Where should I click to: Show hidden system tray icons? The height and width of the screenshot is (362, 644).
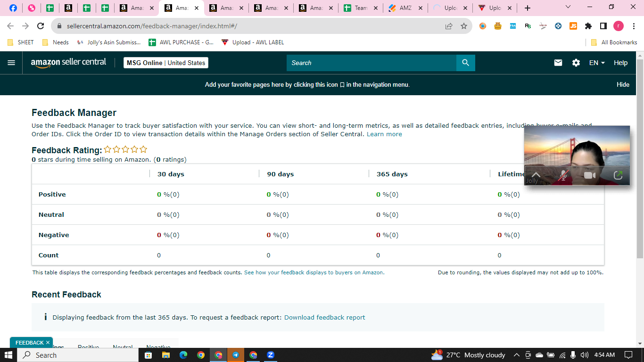pos(517,355)
